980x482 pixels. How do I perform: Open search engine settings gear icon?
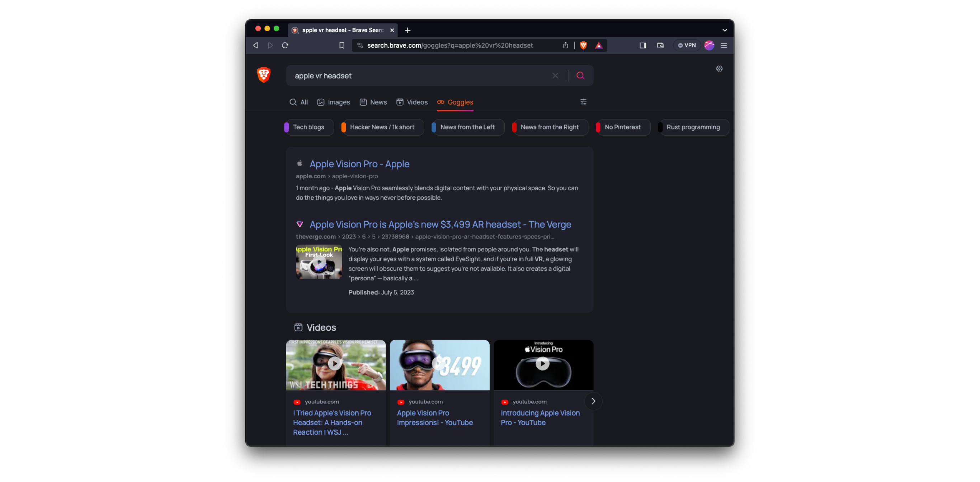(719, 69)
